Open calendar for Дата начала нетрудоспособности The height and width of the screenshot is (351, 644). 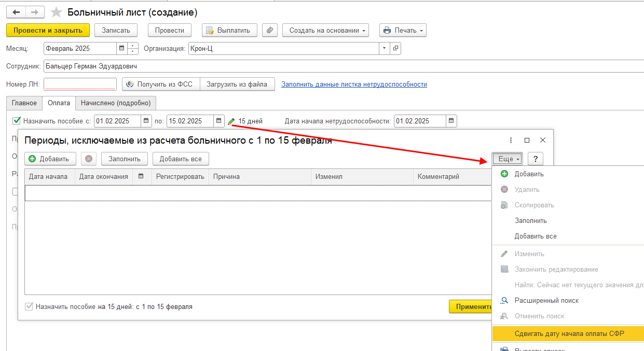[451, 121]
